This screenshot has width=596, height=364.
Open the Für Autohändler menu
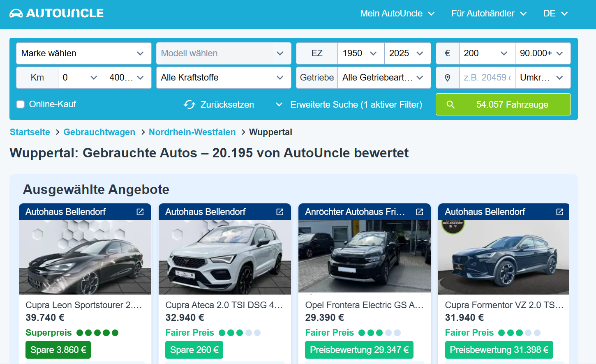click(489, 14)
